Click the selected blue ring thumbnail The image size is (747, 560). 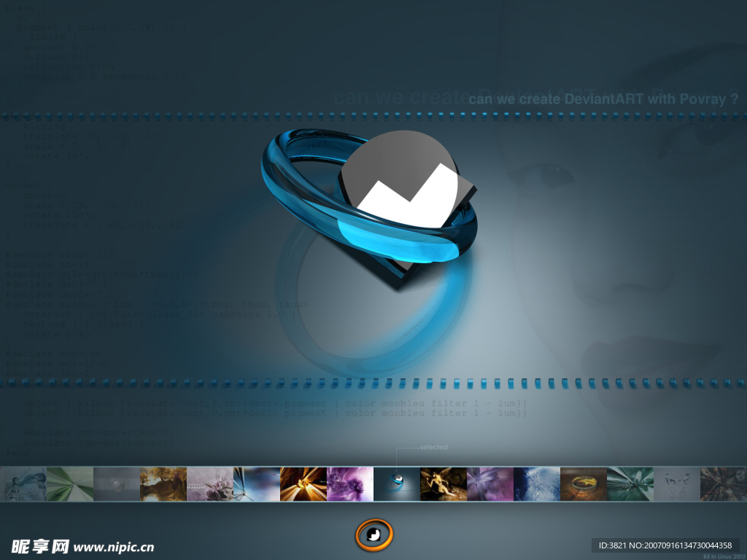pos(397,484)
